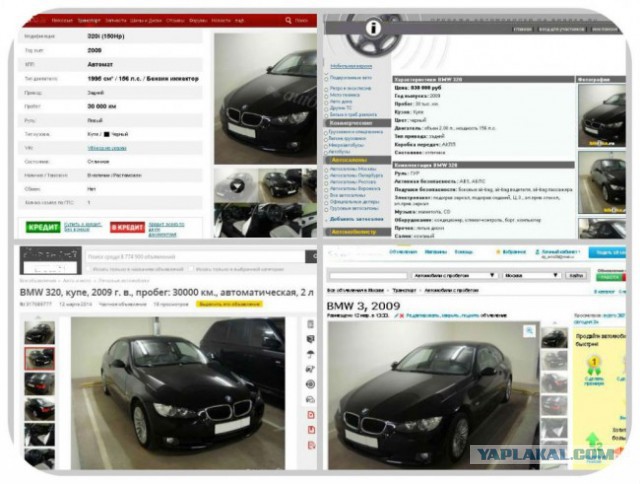Click the dark search button beside the ads search field
The height and width of the screenshot is (484, 640).
click(311, 257)
